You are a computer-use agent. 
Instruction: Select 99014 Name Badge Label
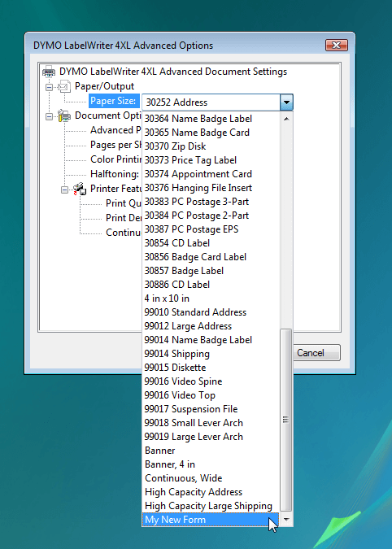(x=211, y=340)
